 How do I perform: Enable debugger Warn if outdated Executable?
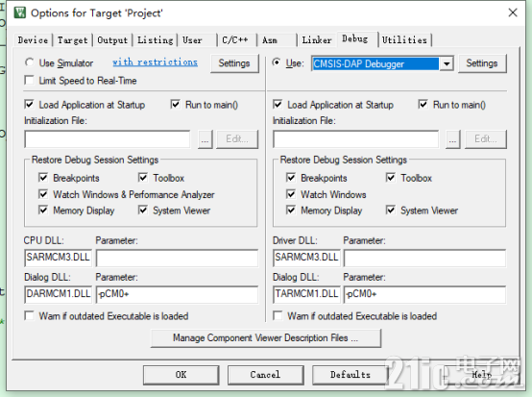pos(278,316)
